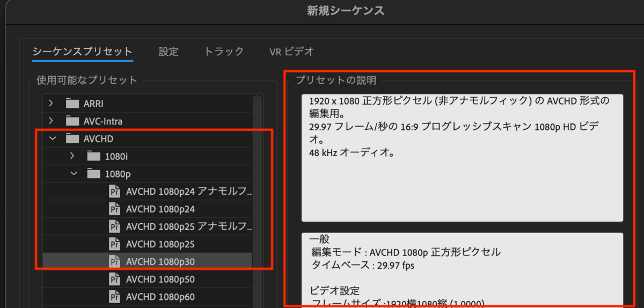Click the 48 kHz オーディオ description line
Image resolution: width=644 pixels, height=308 pixels.
(x=352, y=152)
